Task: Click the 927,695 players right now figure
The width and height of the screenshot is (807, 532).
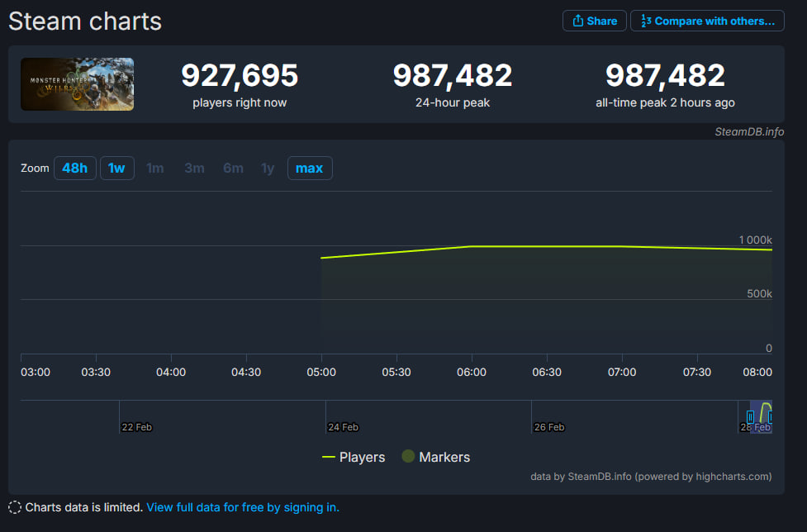Action: [x=240, y=75]
